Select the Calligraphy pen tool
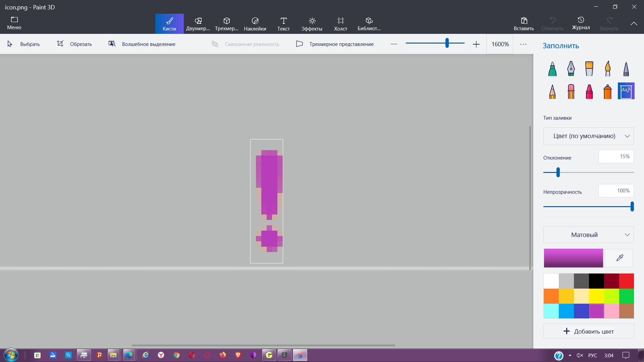 click(x=571, y=69)
